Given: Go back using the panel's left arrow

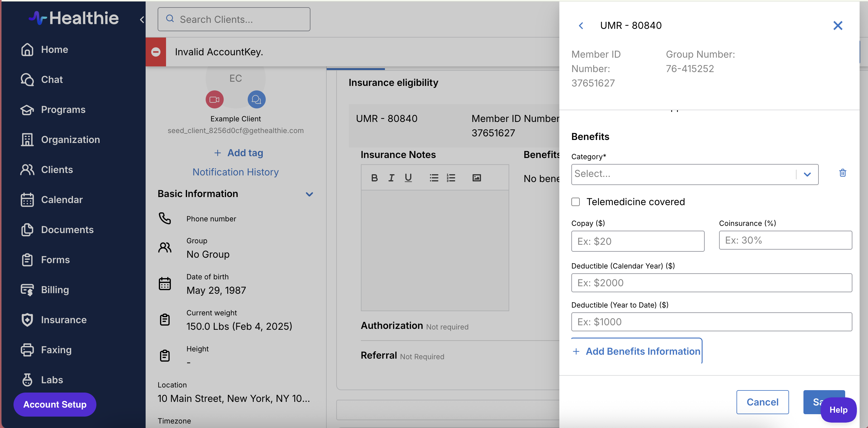Looking at the screenshot, I should click(x=581, y=26).
